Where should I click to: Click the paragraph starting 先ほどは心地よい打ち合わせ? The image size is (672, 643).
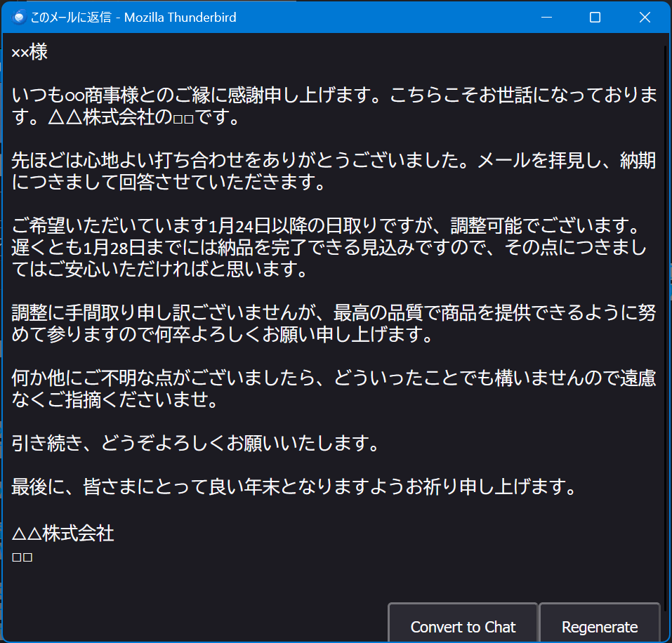[x=334, y=171]
